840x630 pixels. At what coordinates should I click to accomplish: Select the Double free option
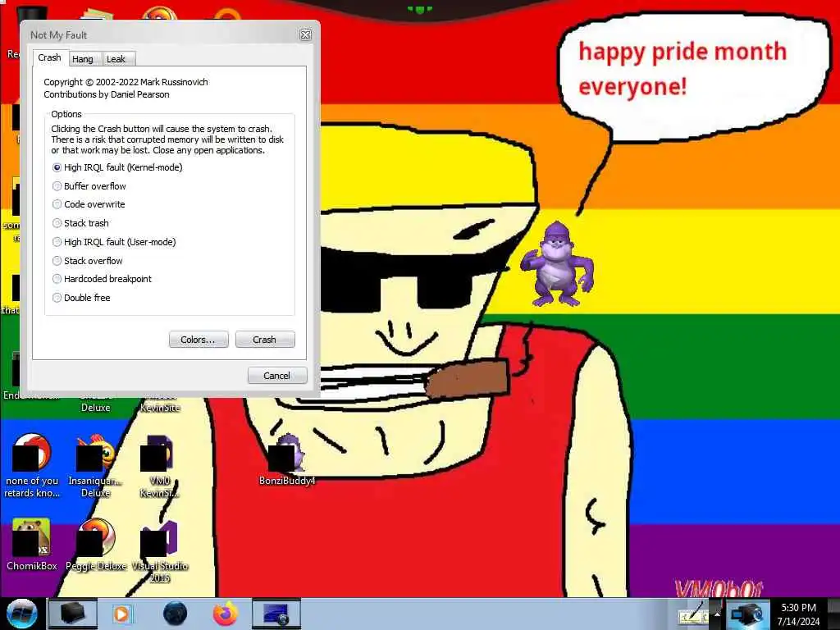tap(81, 298)
